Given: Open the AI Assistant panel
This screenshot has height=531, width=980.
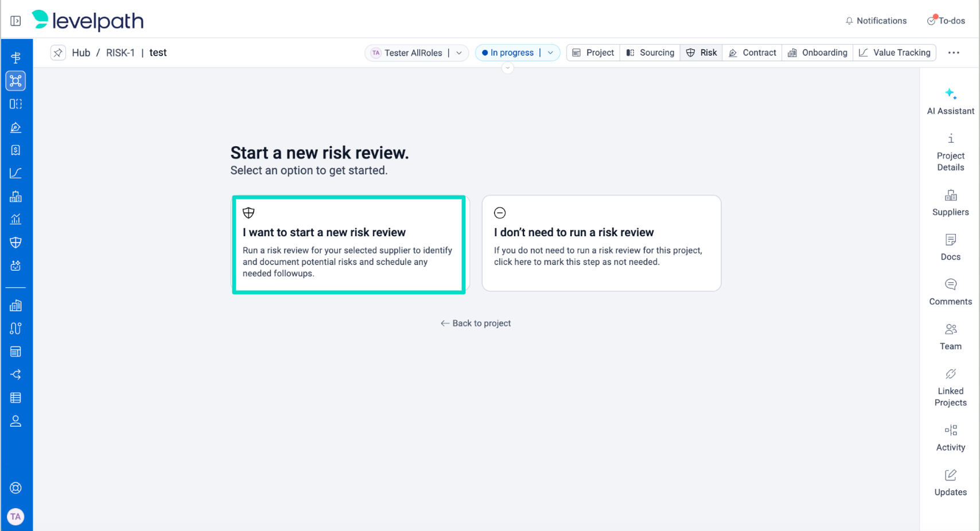Looking at the screenshot, I should pos(950,101).
